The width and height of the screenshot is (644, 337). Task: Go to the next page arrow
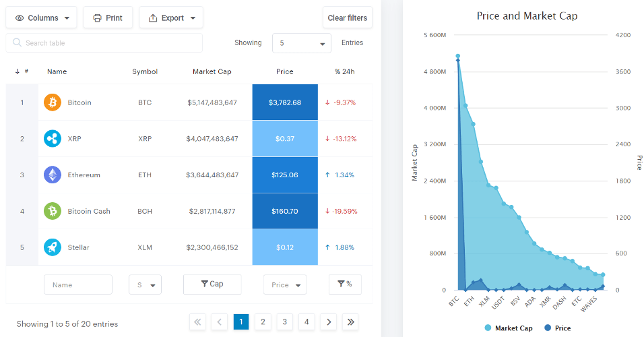tap(328, 322)
